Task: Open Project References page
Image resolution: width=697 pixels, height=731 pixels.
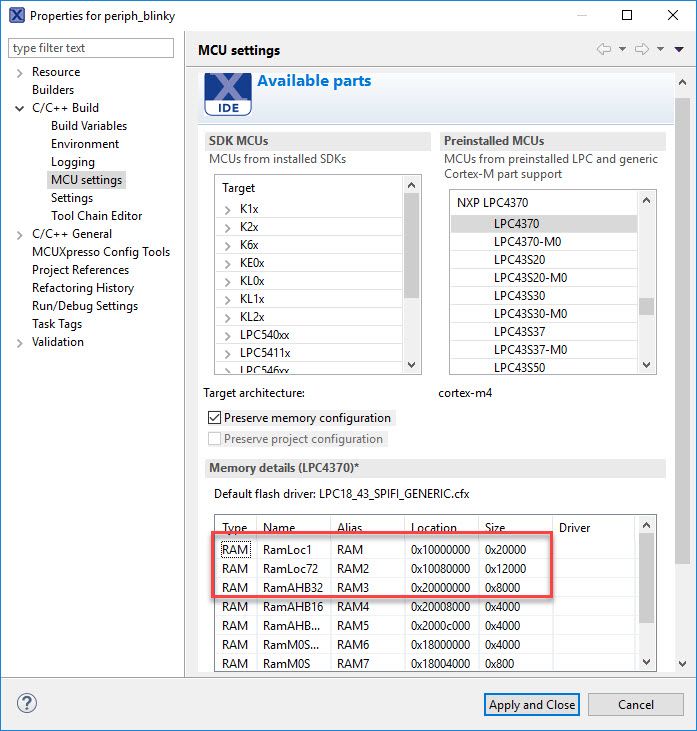Action: click(80, 270)
